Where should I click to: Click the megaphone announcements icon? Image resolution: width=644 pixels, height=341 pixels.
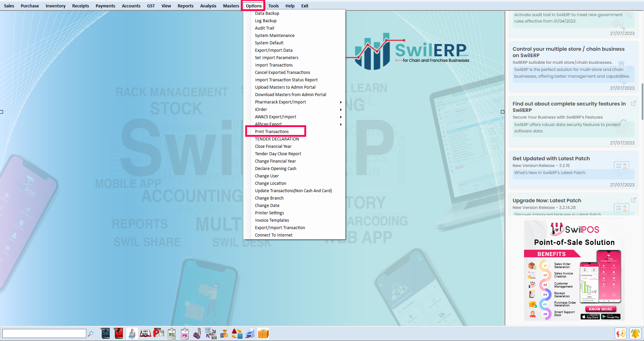(x=620, y=333)
